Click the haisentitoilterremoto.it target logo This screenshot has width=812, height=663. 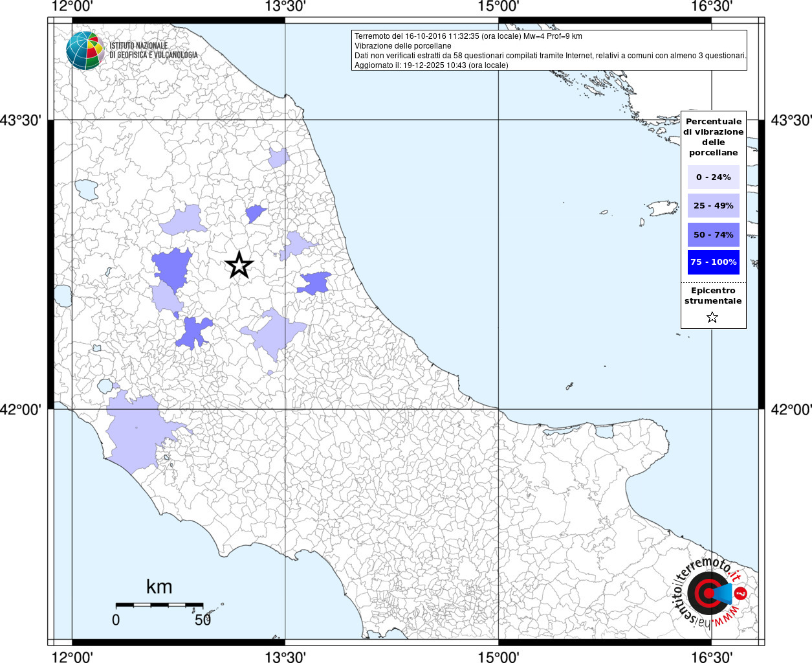(708, 593)
